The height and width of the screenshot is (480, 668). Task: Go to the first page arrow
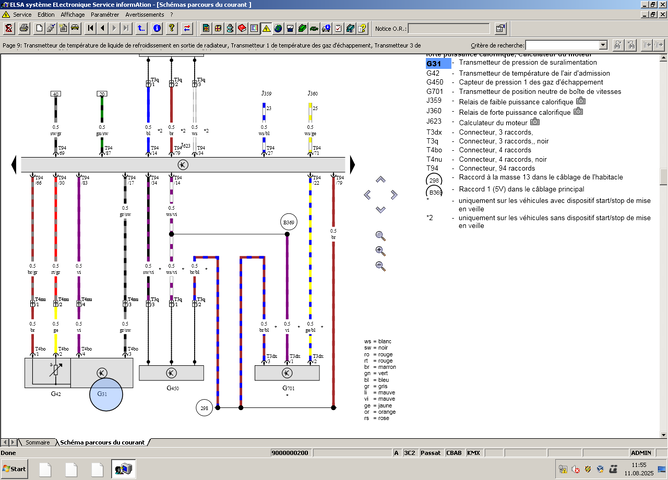pos(90,29)
